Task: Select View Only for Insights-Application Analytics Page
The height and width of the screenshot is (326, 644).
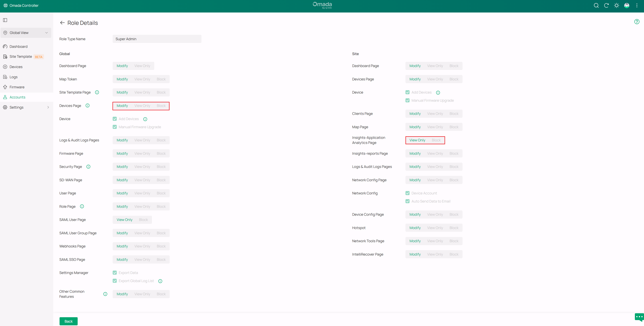Action: [417, 140]
